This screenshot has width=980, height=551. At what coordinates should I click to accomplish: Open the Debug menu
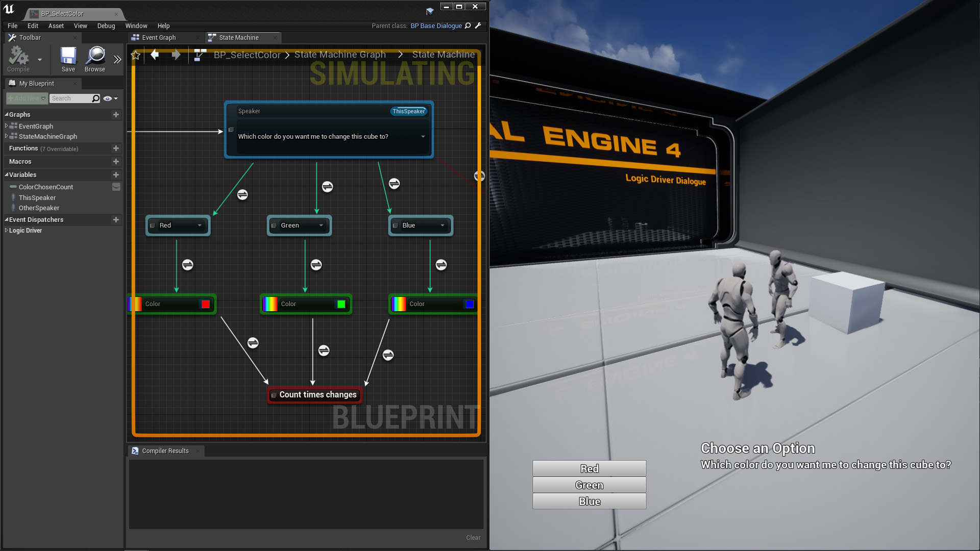[106, 26]
